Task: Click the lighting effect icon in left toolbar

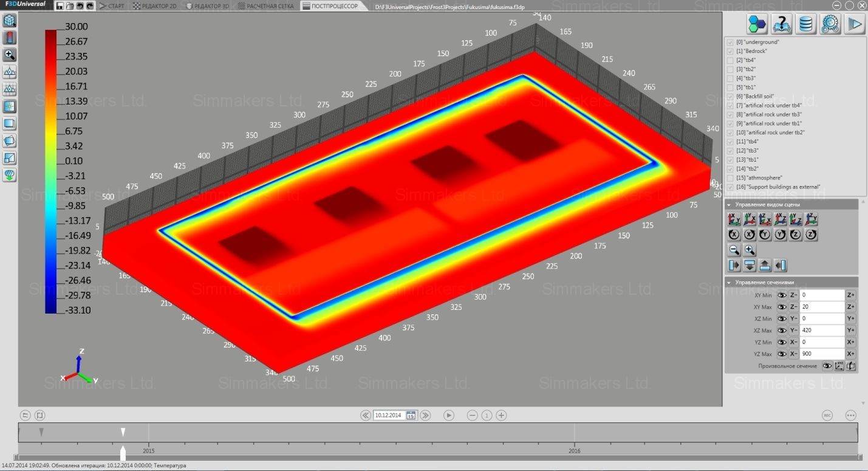Action: tap(10, 106)
